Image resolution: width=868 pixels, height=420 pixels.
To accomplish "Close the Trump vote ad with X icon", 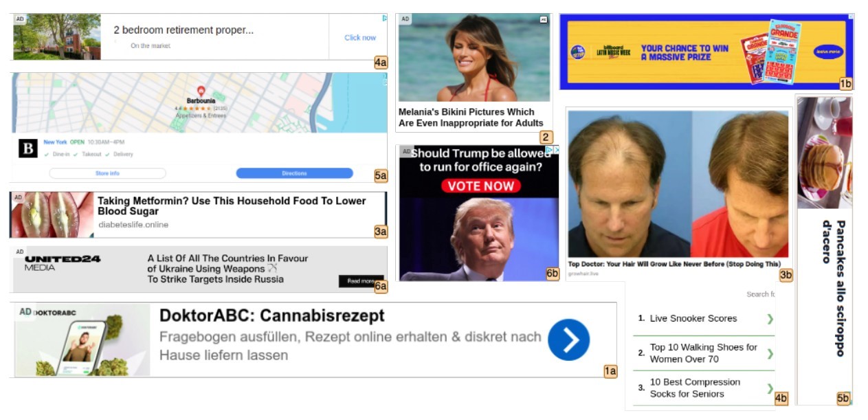I will pos(556,149).
